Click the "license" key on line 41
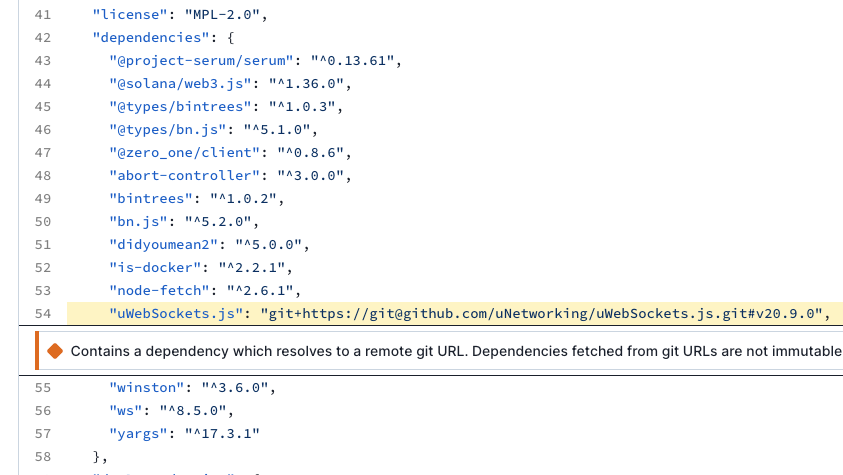Screen dimensions: 843x475 [130, 15]
